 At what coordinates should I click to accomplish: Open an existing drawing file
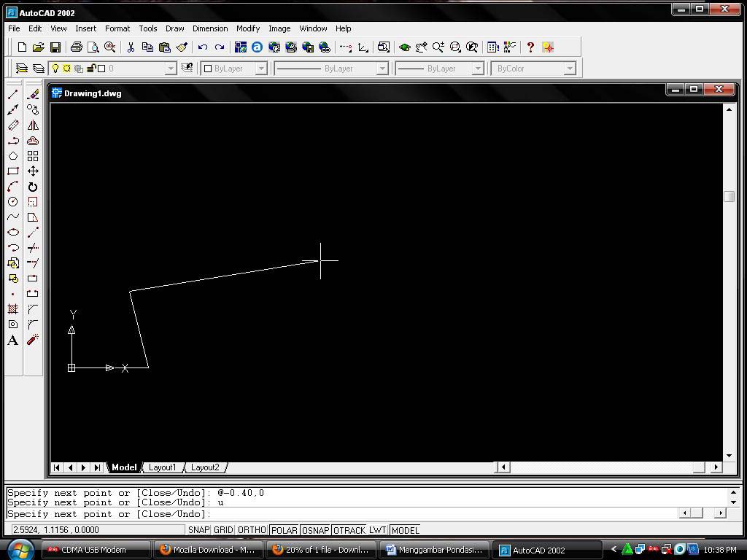(x=39, y=47)
